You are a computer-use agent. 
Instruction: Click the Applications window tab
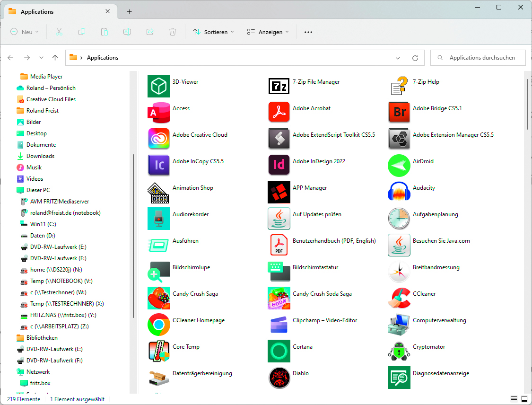(x=61, y=11)
